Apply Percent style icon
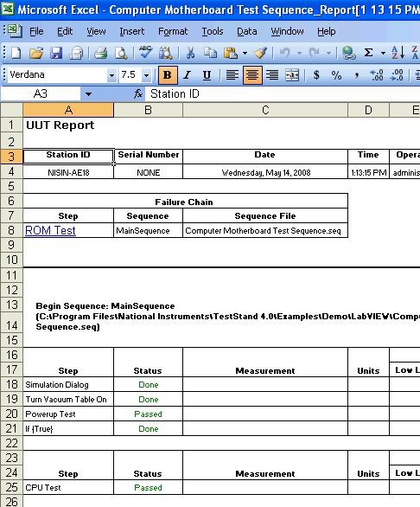420x507 pixels. [336, 75]
